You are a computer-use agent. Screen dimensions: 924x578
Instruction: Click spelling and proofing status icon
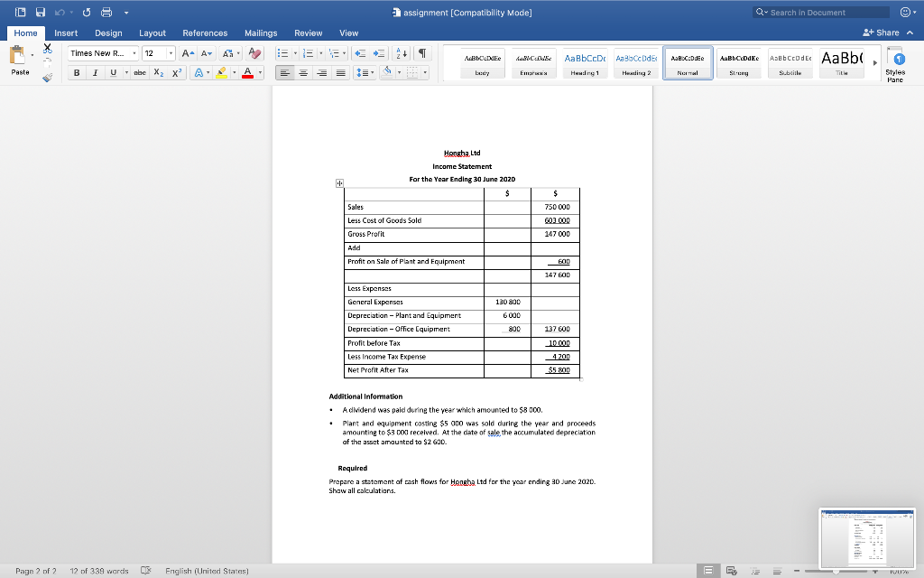(146, 571)
